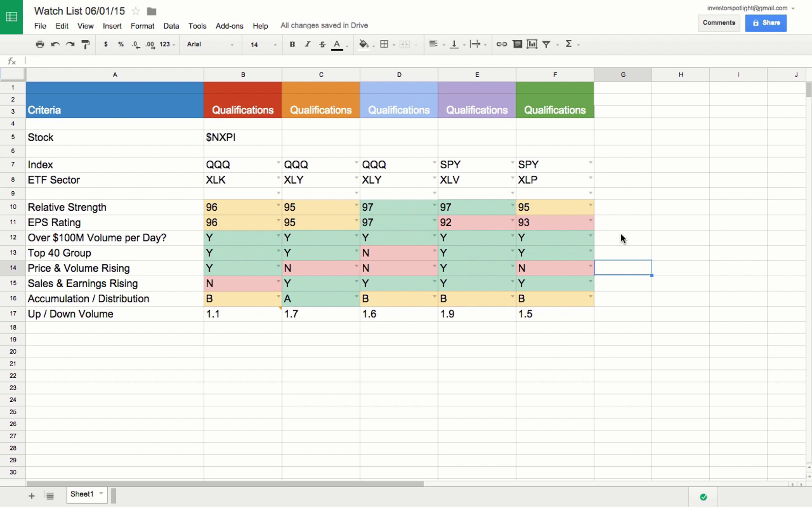Image resolution: width=812 pixels, height=508 pixels.
Task: Increase decimal places
Action: [x=150, y=45]
